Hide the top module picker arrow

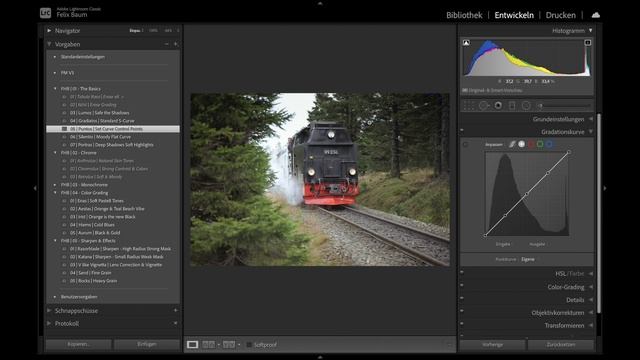(320, 3)
